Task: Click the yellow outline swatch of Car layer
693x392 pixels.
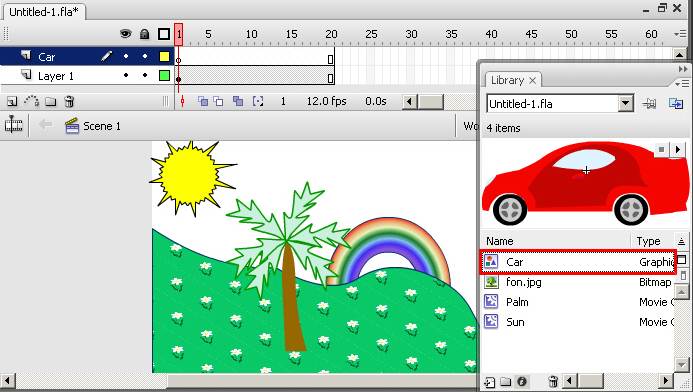Action: 164,57
